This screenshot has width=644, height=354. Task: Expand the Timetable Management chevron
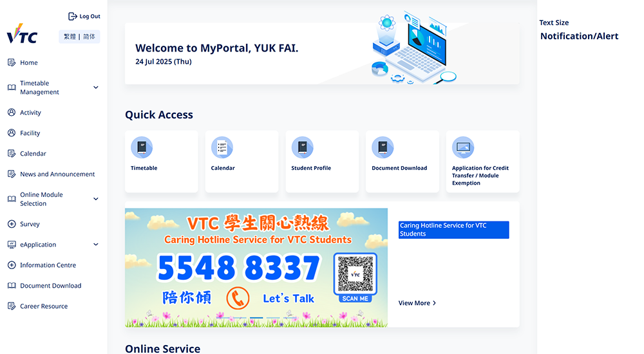(96, 88)
